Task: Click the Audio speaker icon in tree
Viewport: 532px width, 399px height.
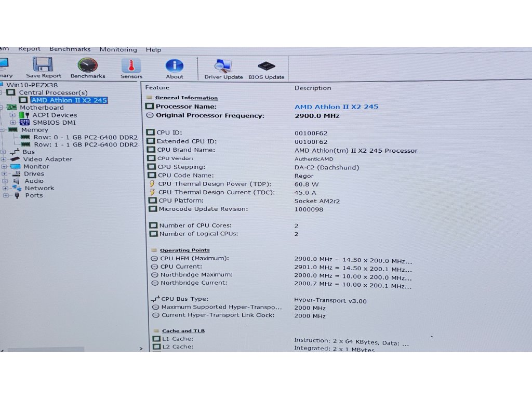Action: click(x=16, y=181)
